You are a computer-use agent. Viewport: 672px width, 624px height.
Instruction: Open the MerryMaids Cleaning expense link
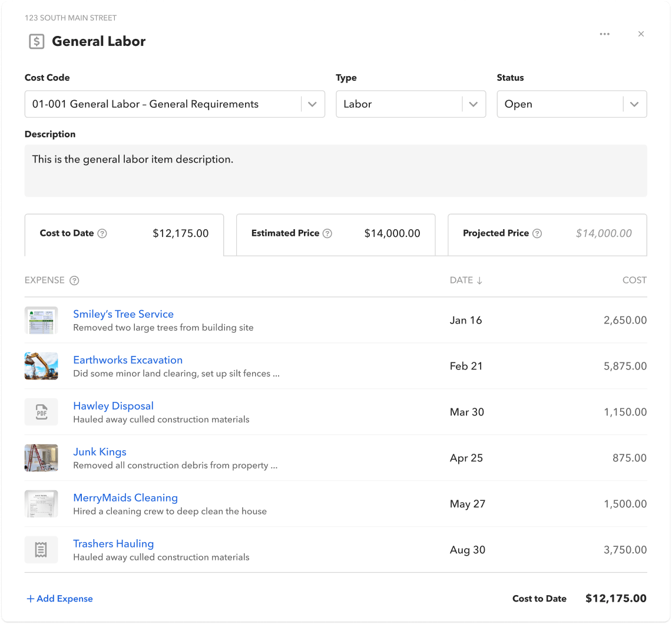pyautogui.click(x=125, y=498)
